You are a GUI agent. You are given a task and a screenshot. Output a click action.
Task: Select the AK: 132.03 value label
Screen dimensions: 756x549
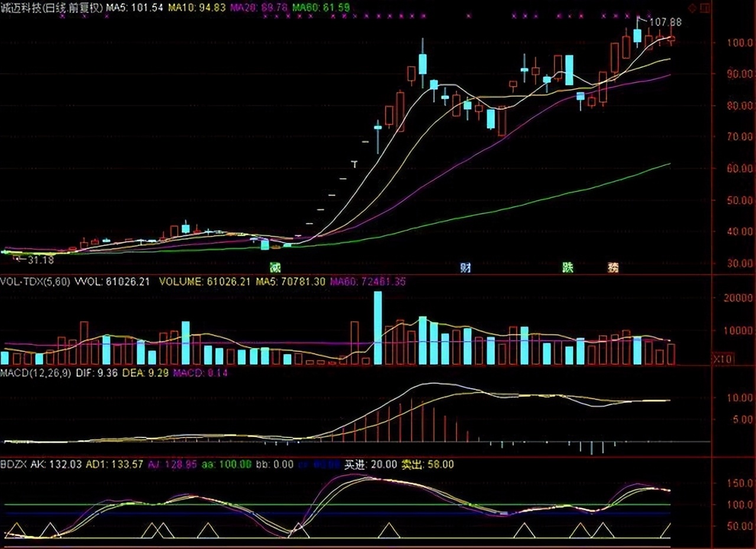pos(57,465)
